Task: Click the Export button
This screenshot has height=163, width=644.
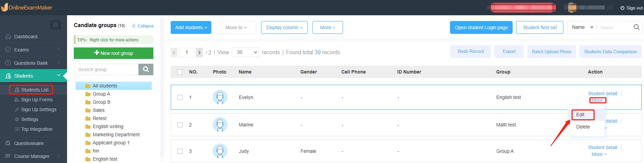Action: 509,52
